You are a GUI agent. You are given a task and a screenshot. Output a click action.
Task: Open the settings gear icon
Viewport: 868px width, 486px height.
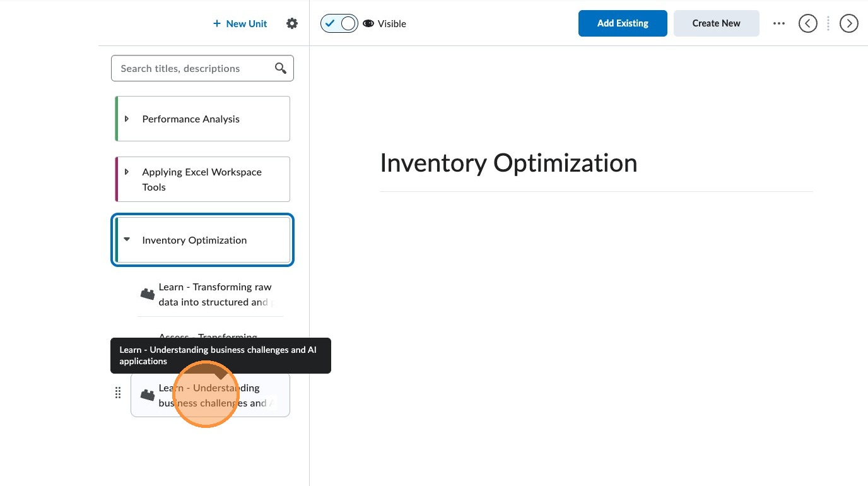pos(291,23)
